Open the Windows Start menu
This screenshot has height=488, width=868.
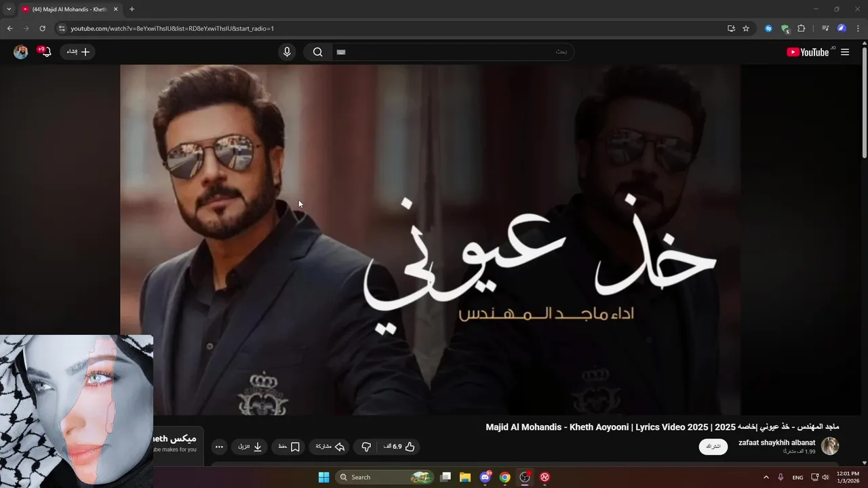click(x=323, y=477)
